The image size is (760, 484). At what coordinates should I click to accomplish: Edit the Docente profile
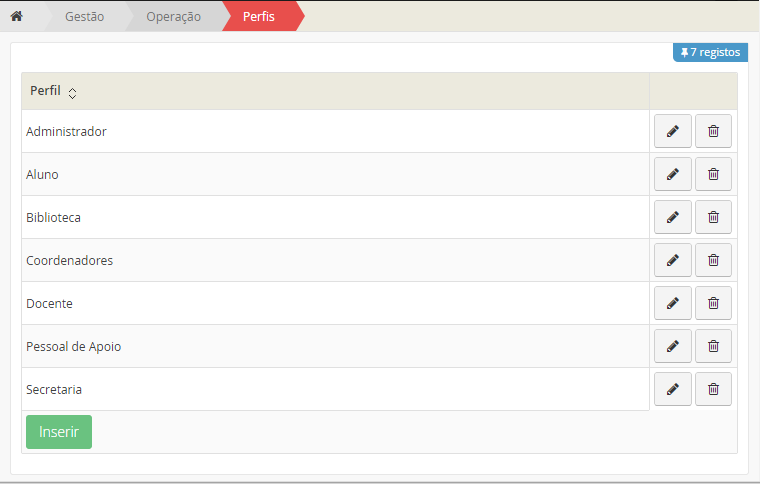point(672,303)
